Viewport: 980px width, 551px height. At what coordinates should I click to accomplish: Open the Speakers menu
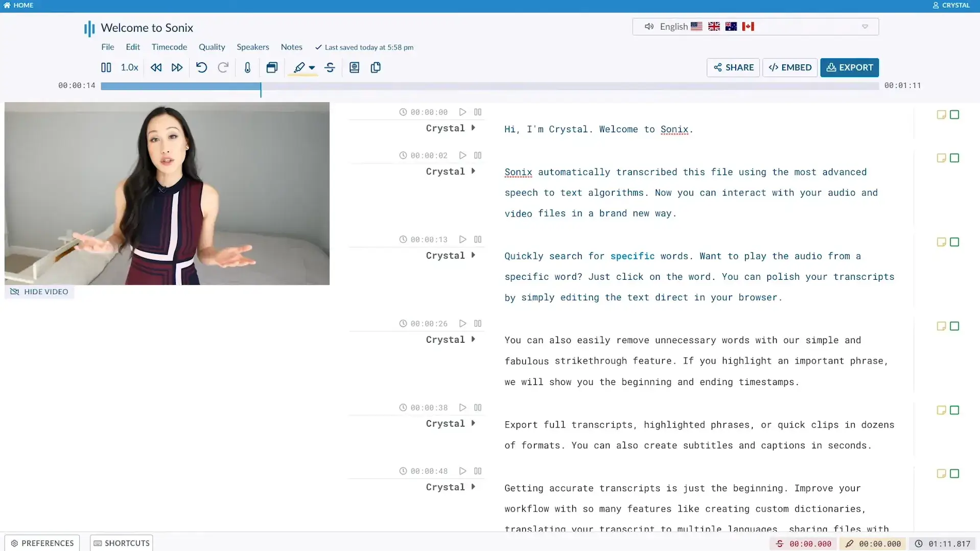coord(252,47)
